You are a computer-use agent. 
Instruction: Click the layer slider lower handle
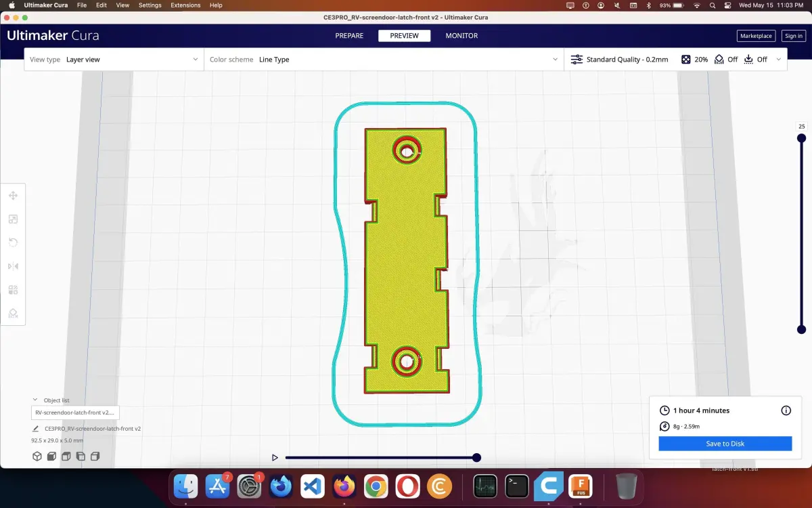click(802, 329)
